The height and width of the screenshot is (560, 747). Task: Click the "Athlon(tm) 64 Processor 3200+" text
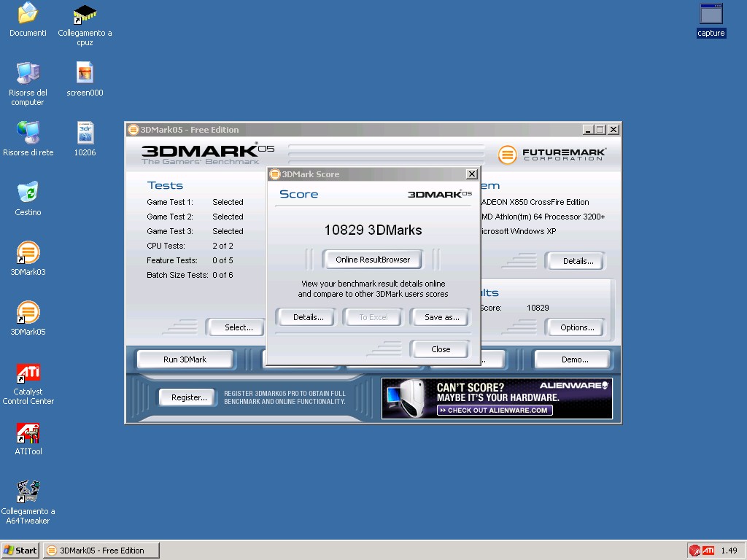[x=550, y=217]
